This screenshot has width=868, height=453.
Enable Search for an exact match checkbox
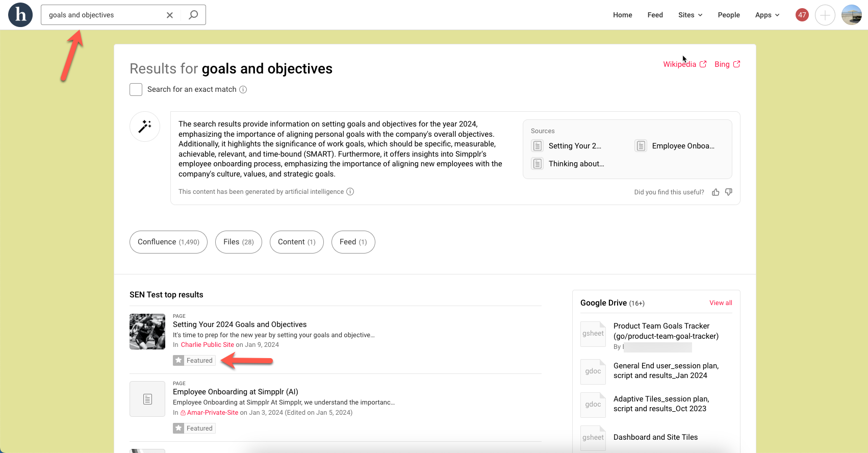(136, 90)
